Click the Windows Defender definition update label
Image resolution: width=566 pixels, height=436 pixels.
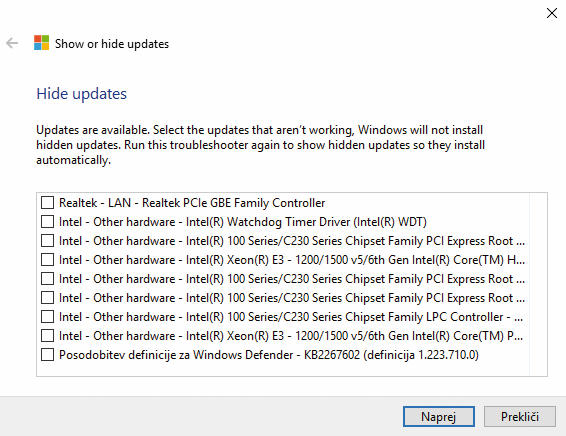pyautogui.click(x=269, y=355)
